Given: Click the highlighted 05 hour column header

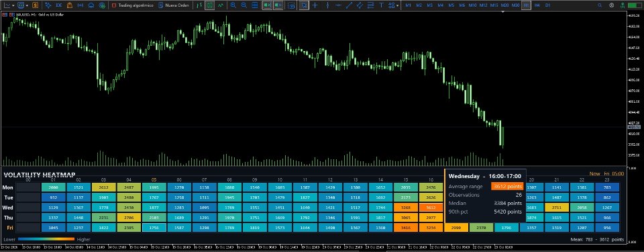Looking at the screenshot, I should (x=154, y=179).
